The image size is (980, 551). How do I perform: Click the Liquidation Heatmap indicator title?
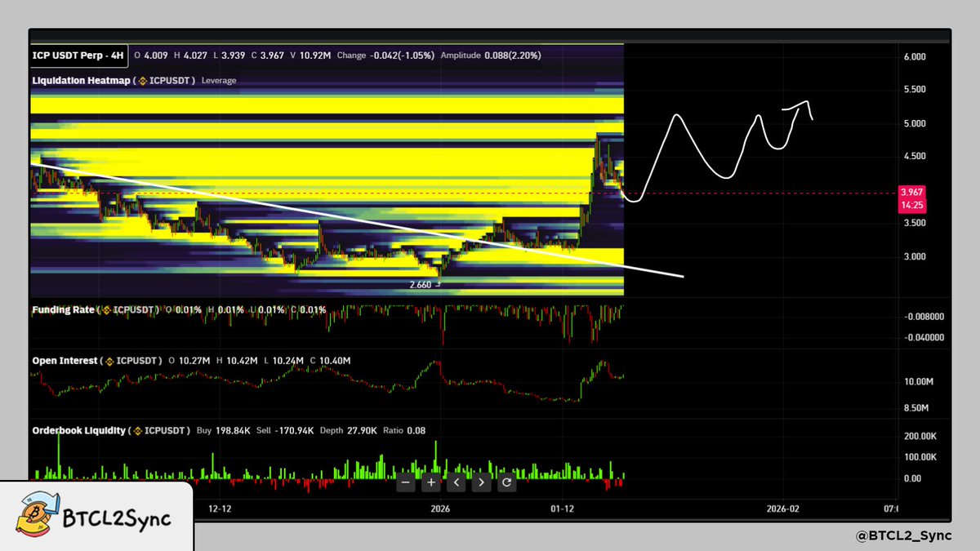click(x=80, y=81)
